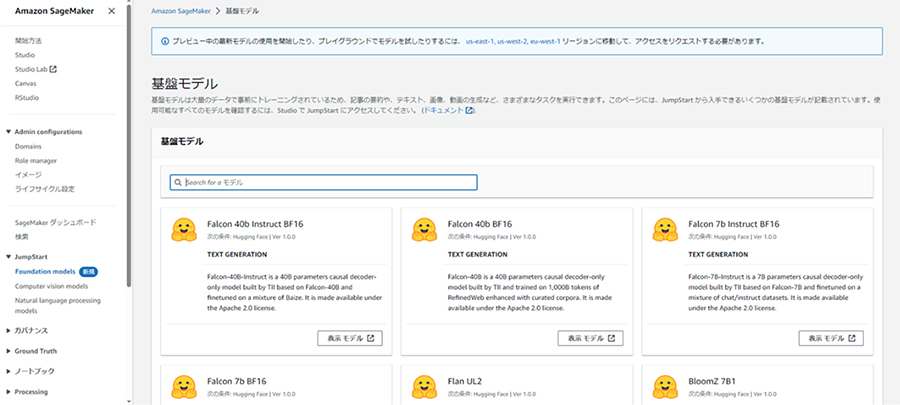Expand the Processing section
Viewport: 900px width, 405px height.
[8, 392]
